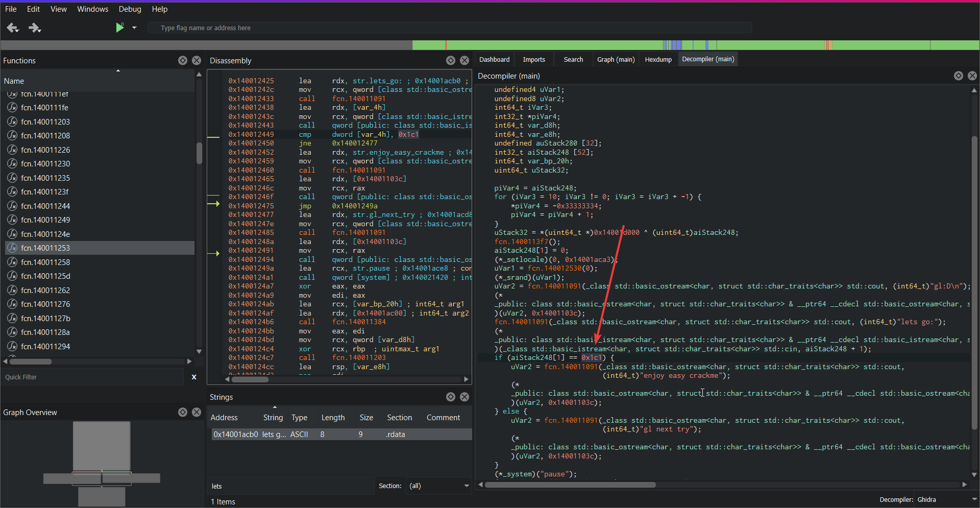Select function fcn.140011253 in list
980x508 pixels.
100,248
